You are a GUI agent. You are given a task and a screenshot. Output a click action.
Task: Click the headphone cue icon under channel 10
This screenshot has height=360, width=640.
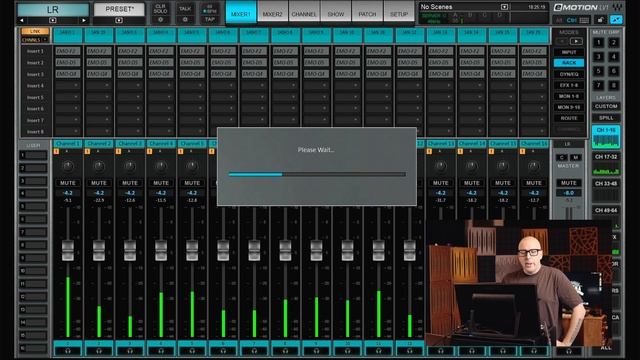[x=347, y=351]
